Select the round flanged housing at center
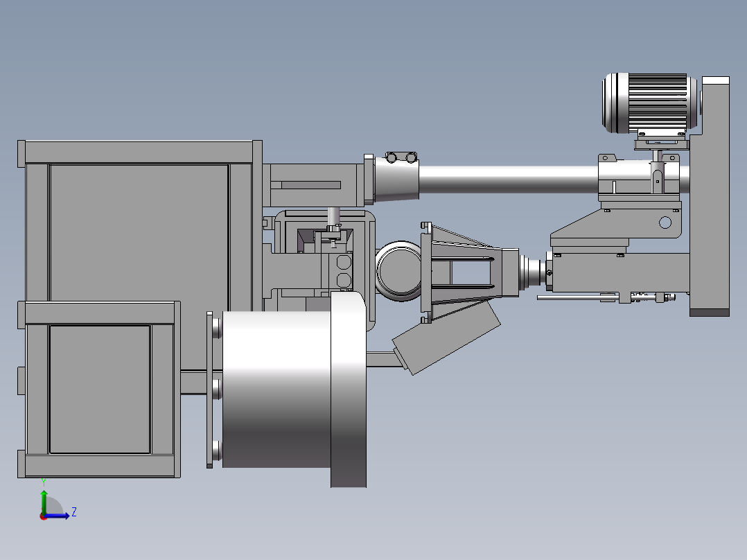Viewport: 747px width, 560px height. pos(398,271)
